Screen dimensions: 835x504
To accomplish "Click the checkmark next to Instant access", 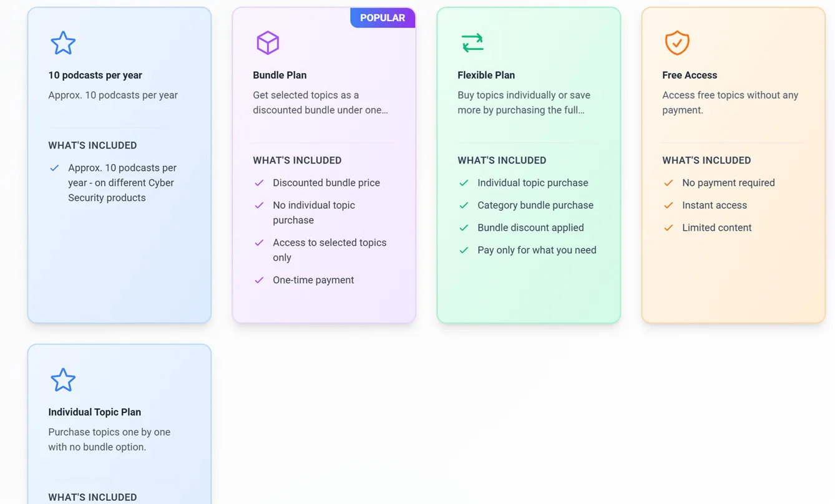I will (668, 205).
